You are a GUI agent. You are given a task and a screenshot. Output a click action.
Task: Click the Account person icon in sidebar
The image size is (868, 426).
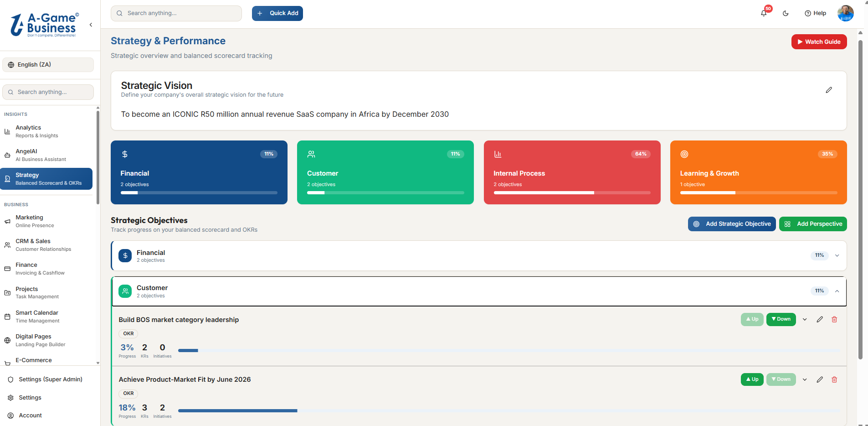(x=10, y=416)
